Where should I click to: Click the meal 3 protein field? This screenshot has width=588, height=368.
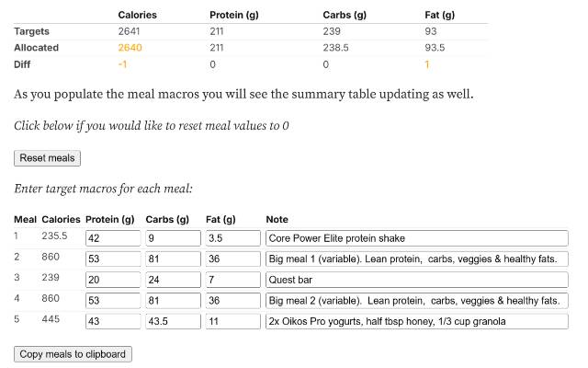point(112,280)
